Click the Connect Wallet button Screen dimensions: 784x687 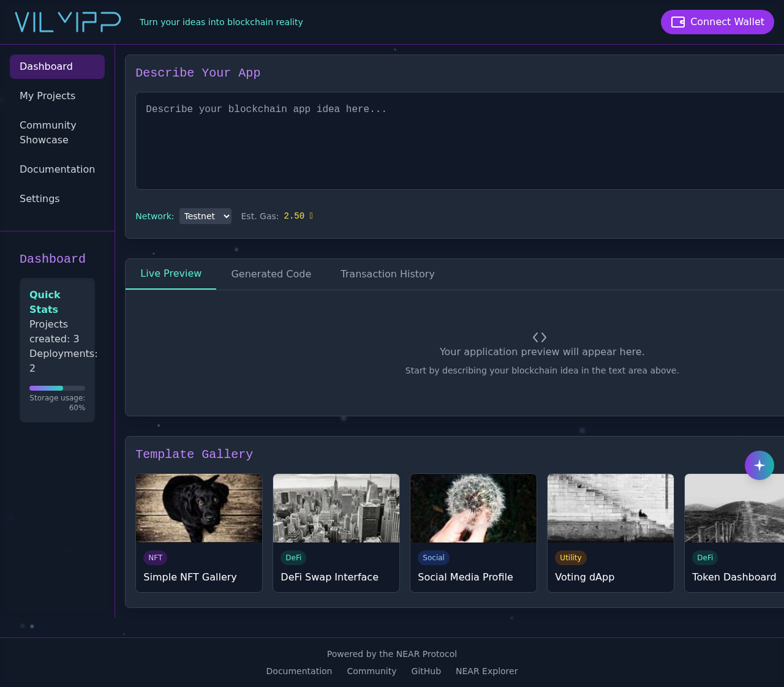[717, 21]
